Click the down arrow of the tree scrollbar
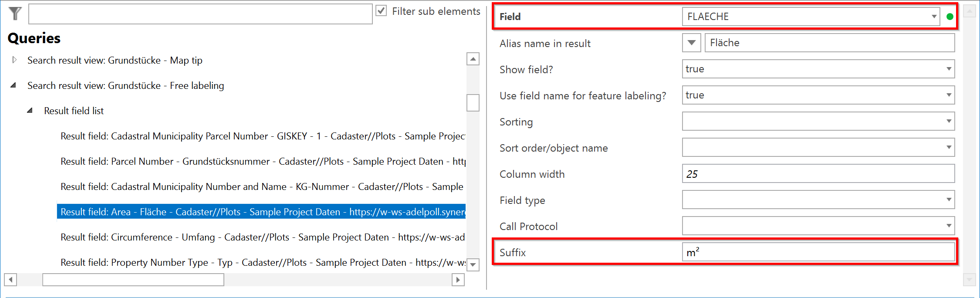The height and width of the screenshot is (298, 980). pos(473,264)
